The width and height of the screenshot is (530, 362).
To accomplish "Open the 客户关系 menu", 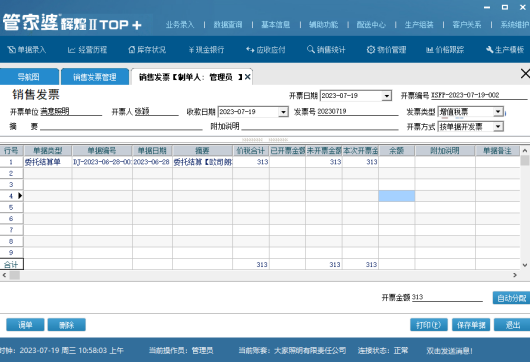I will pos(467,25).
